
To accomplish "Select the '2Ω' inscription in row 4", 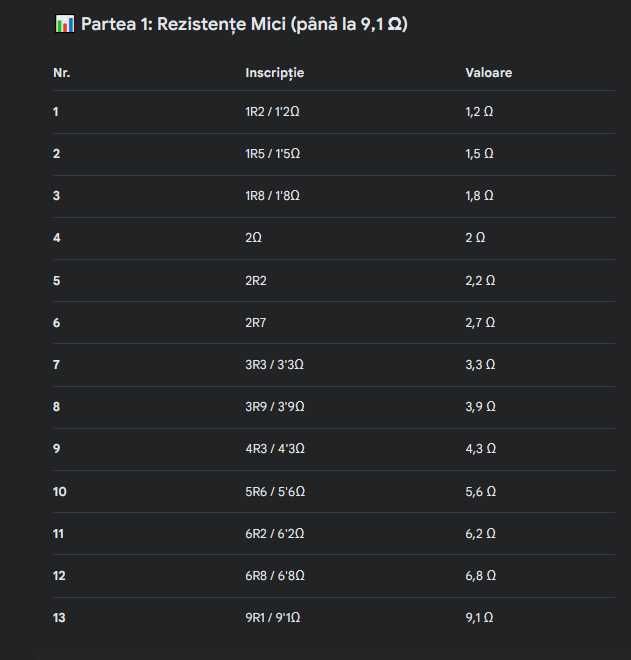I will coord(253,238).
